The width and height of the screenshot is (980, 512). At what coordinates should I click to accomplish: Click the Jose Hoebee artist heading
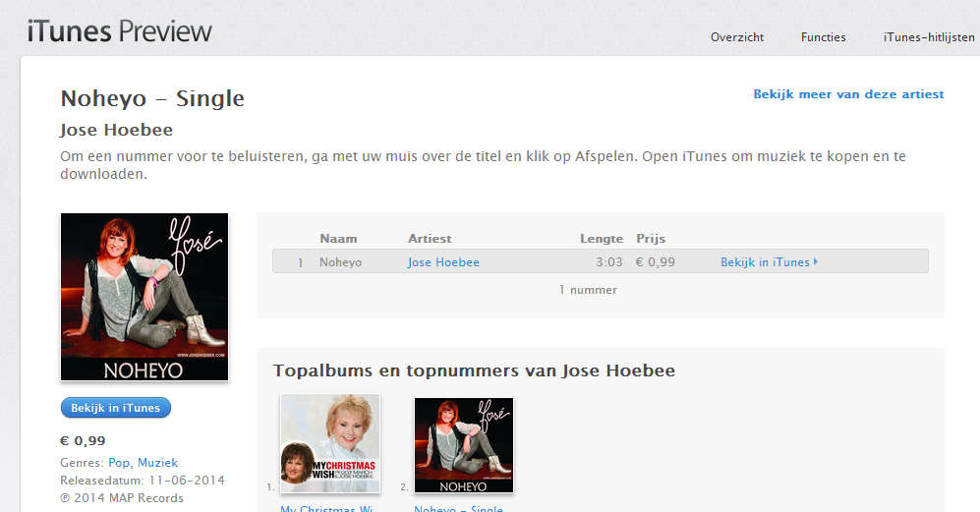tap(116, 130)
